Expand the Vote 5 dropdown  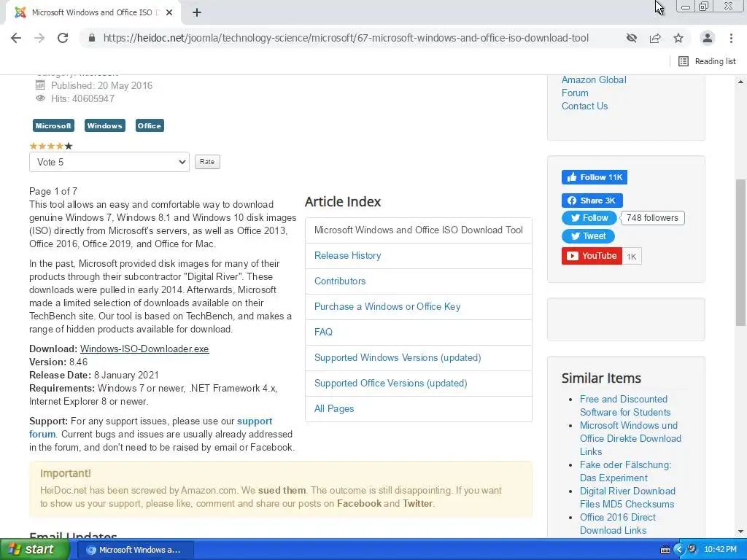pos(109,162)
